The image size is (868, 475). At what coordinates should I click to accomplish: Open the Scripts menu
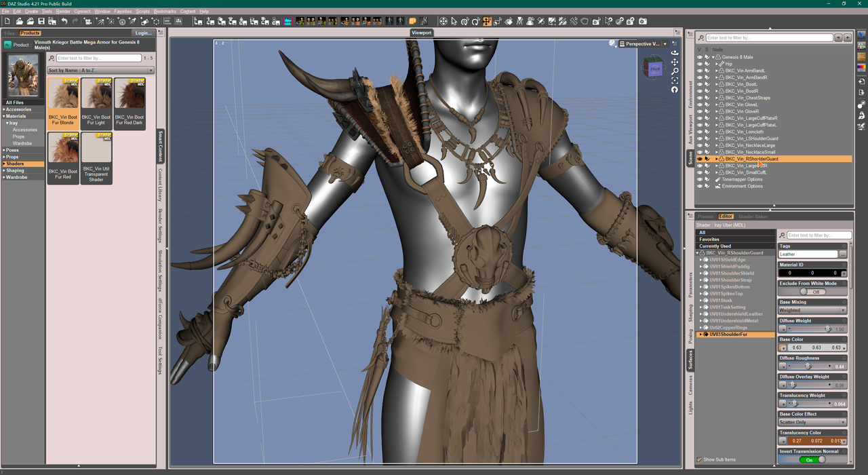tap(142, 12)
